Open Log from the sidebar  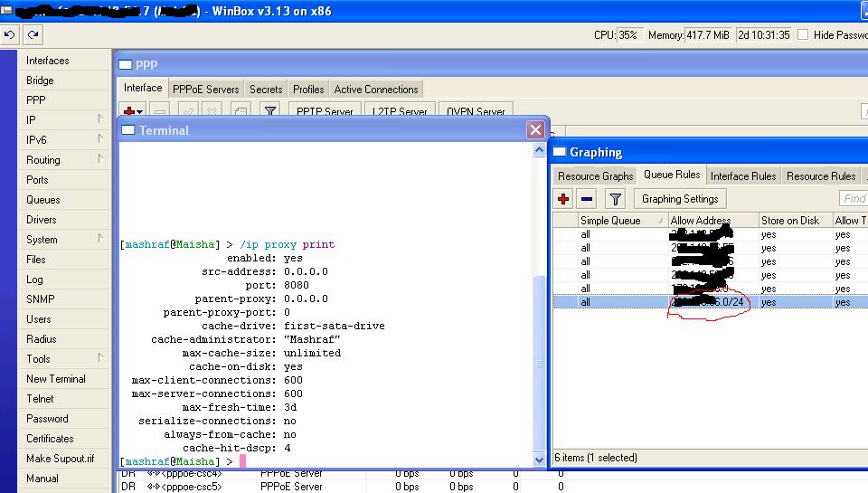click(34, 280)
